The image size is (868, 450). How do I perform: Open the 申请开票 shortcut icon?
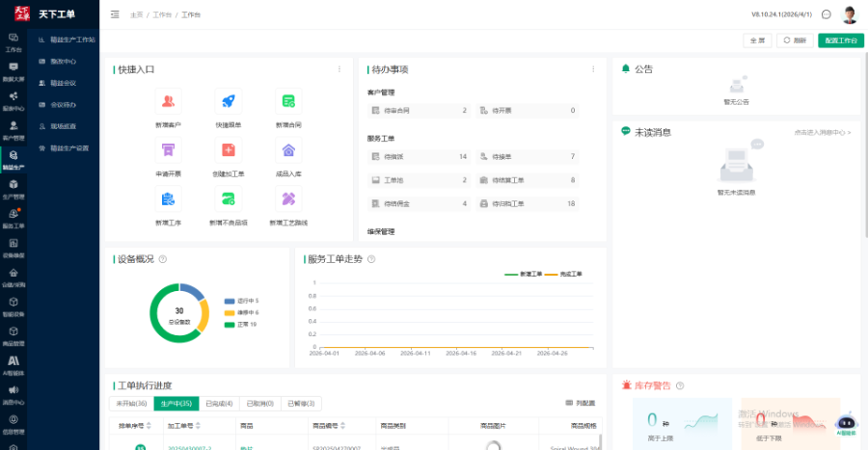168,149
